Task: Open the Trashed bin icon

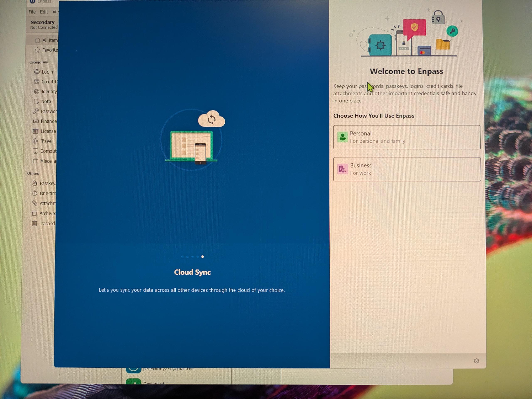Action: (35, 223)
